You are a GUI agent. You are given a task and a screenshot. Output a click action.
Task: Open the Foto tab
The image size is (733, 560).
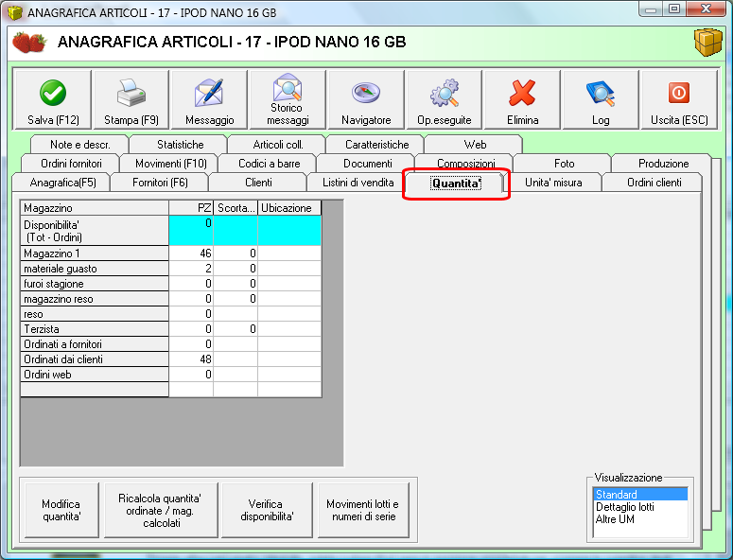(565, 163)
